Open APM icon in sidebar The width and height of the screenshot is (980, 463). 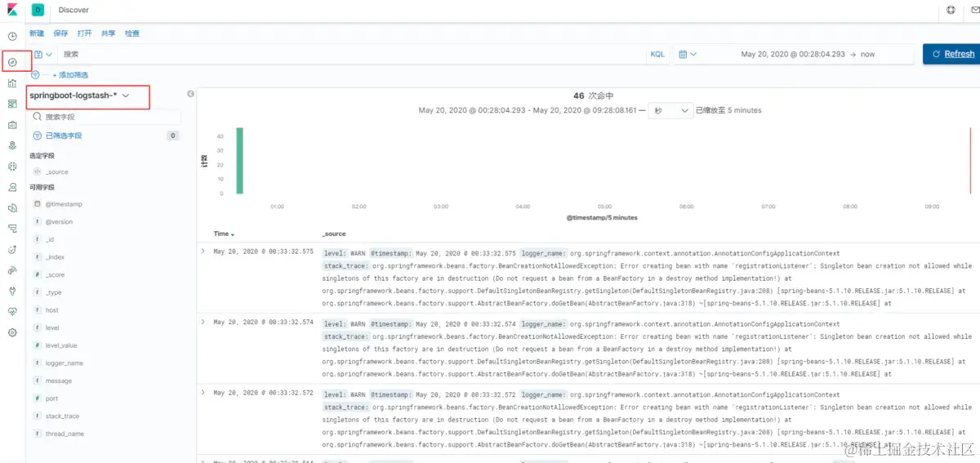point(12,229)
